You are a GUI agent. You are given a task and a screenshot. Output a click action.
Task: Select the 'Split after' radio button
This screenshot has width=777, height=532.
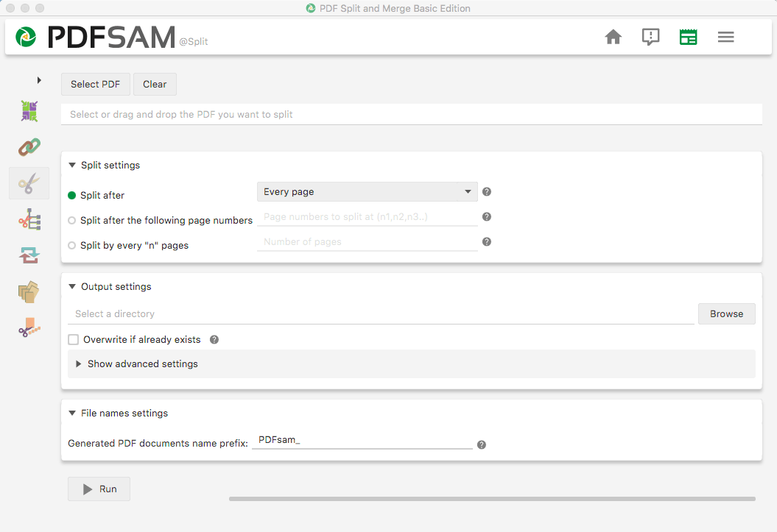point(72,196)
